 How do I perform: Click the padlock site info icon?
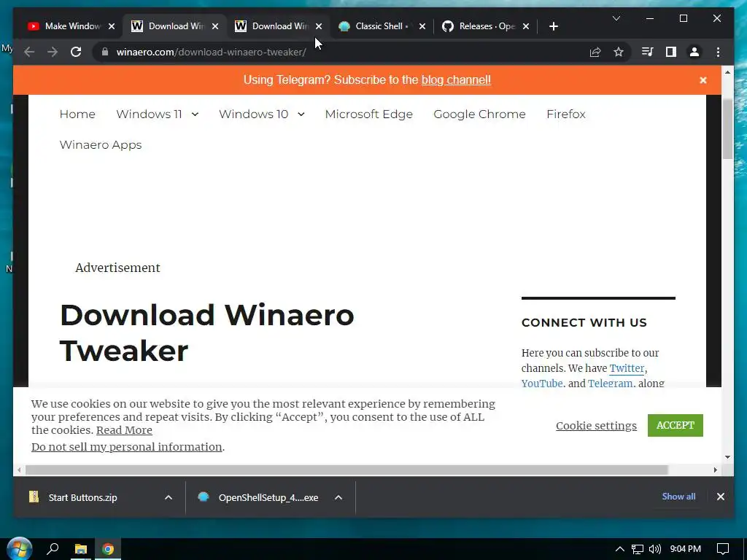(105, 52)
